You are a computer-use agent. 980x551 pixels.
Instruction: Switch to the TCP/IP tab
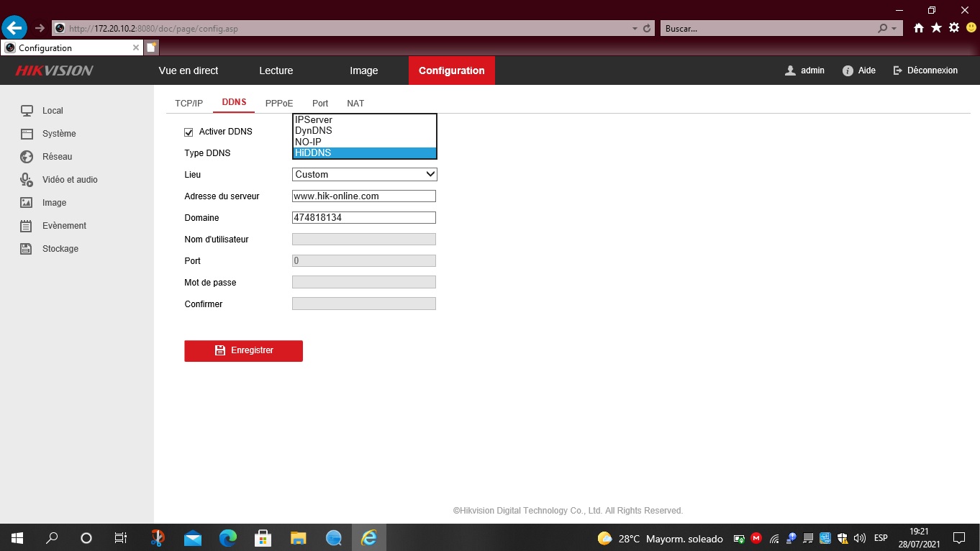point(189,104)
